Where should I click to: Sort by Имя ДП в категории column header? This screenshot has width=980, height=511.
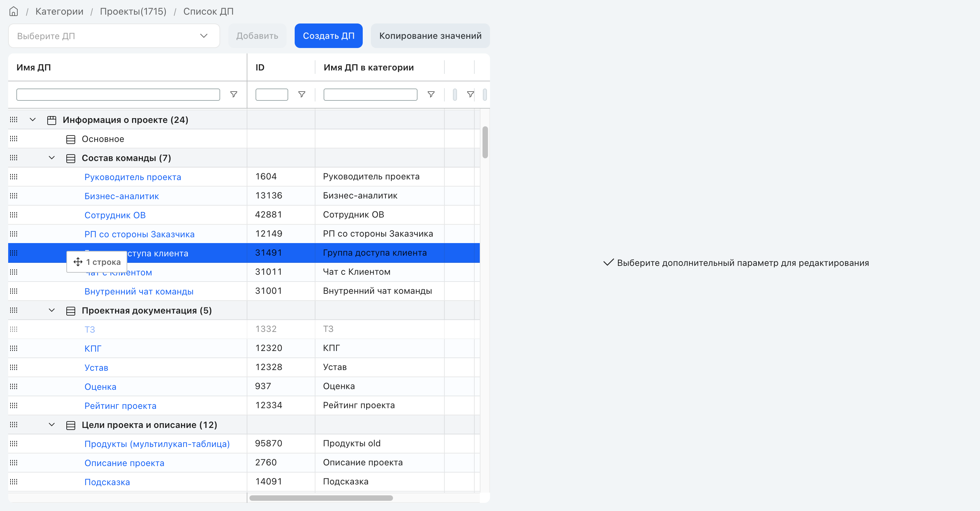click(369, 67)
